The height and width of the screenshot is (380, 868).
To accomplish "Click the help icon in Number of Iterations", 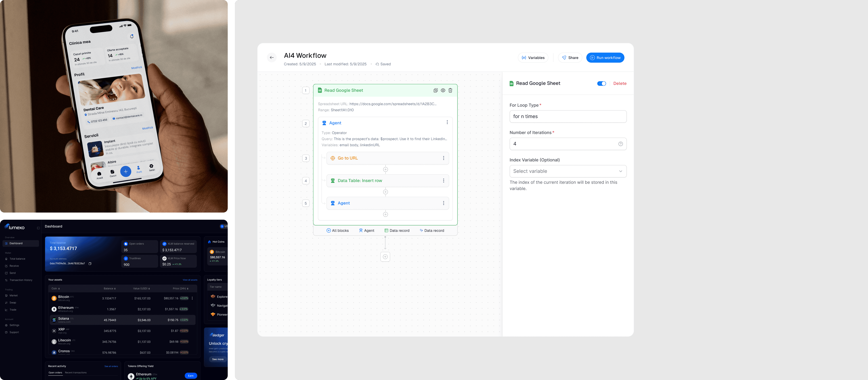I will (x=620, y=144).
